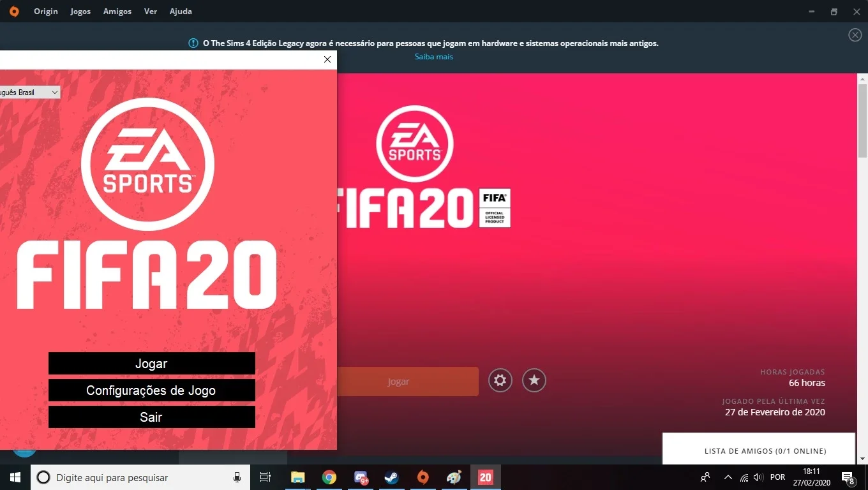The image size is (868, 490).
Task: Click the Origin page vertical scrollbar
Action: click(862, 121)
